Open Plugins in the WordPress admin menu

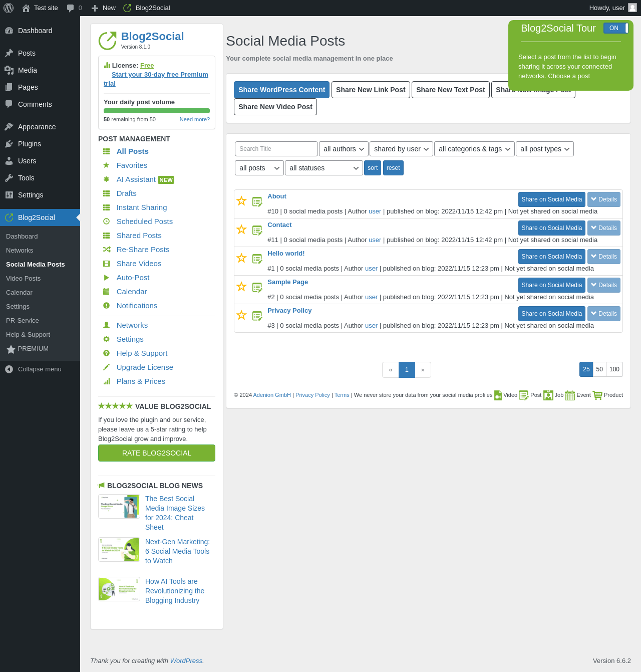point(40,144)
